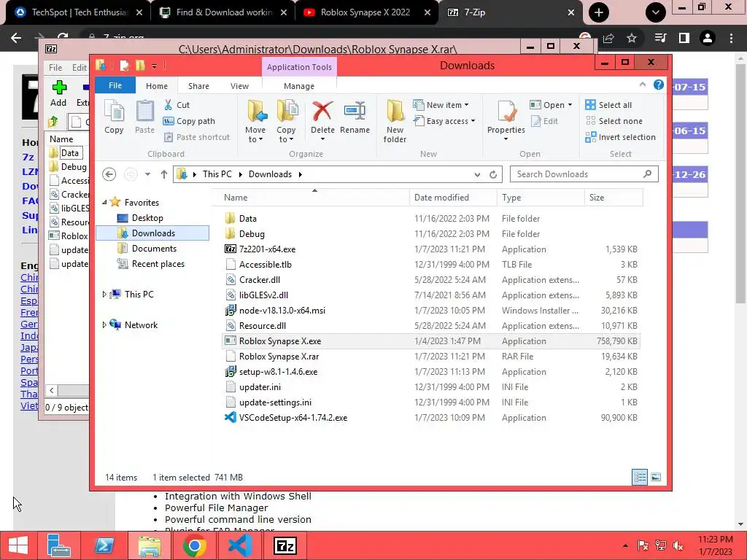
Task: Open the Move to dropdown
Action: point(256,121)
